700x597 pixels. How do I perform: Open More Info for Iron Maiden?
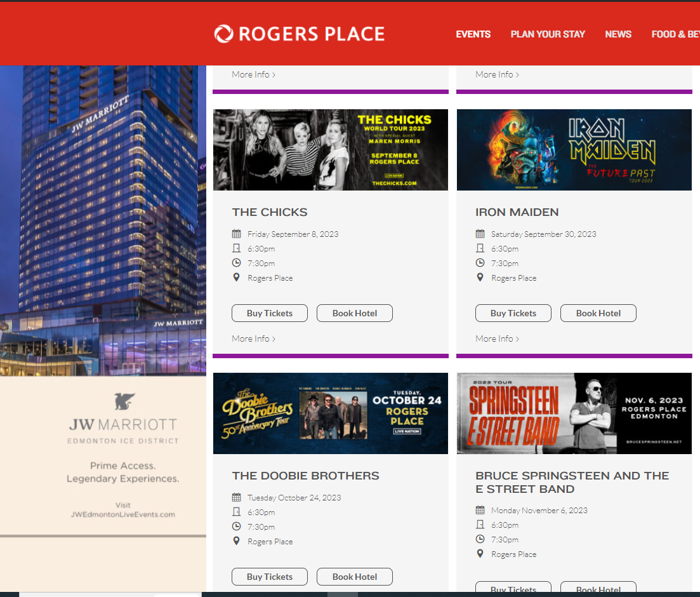point(497,339)
